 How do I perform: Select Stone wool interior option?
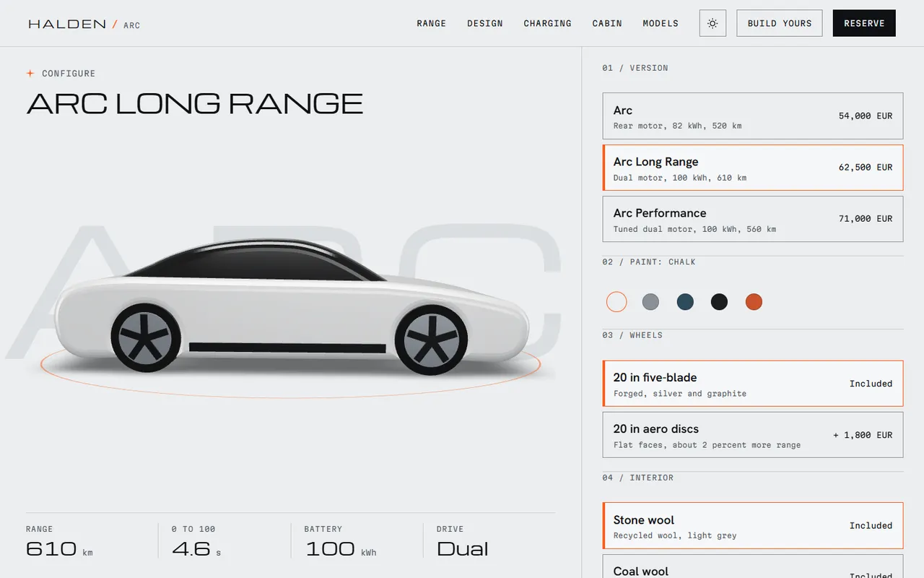(753, 526)
